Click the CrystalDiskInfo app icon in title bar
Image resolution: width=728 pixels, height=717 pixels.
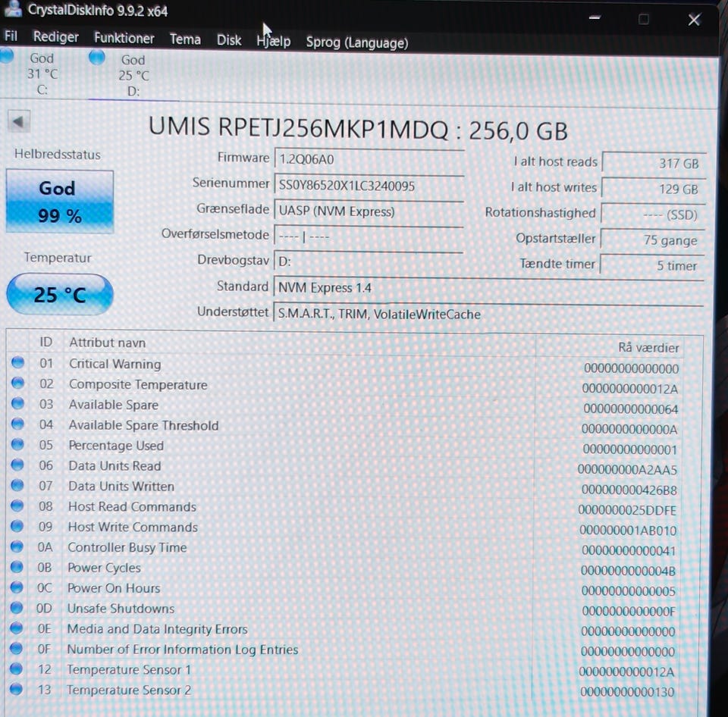[x=12, y=9]
